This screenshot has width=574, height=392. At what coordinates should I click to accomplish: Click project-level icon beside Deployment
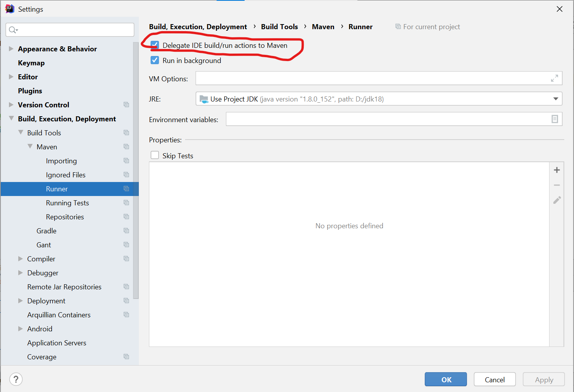pyautogui.click(x=126, y=301)
